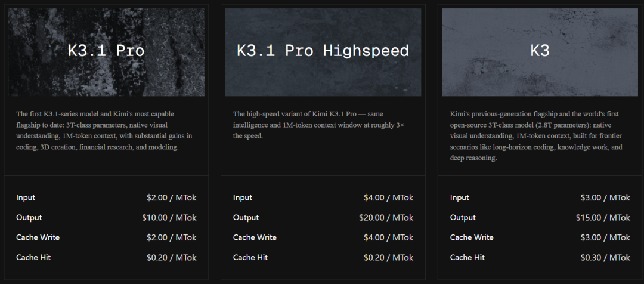Screen dimensions: 644x284
Task: Click K3.1 Pro Input price $2.00 / MTok
Action: pos(172,197)
